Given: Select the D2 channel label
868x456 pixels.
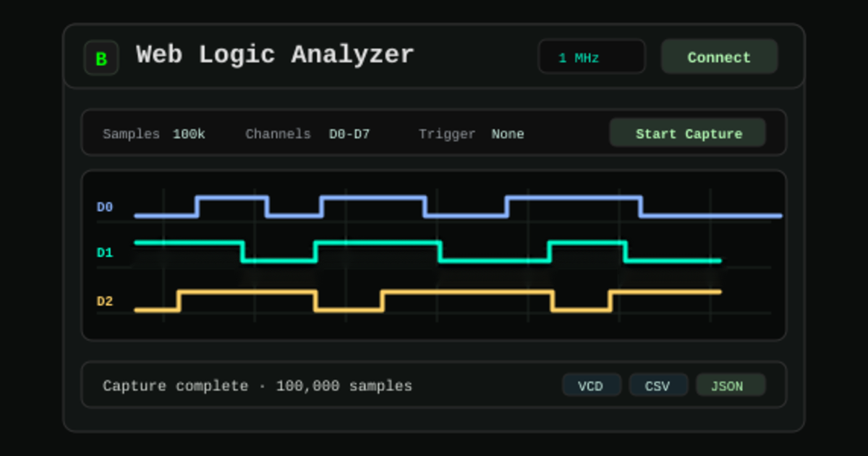Looking at the screenshot, I should [105, 301].
